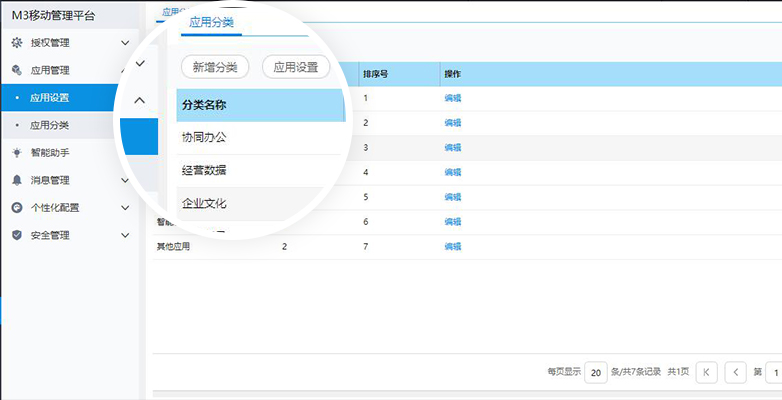Expand the 安全管理 menu chevron
This screenshot has width=782, height=400.
click(x=125, y=235)
